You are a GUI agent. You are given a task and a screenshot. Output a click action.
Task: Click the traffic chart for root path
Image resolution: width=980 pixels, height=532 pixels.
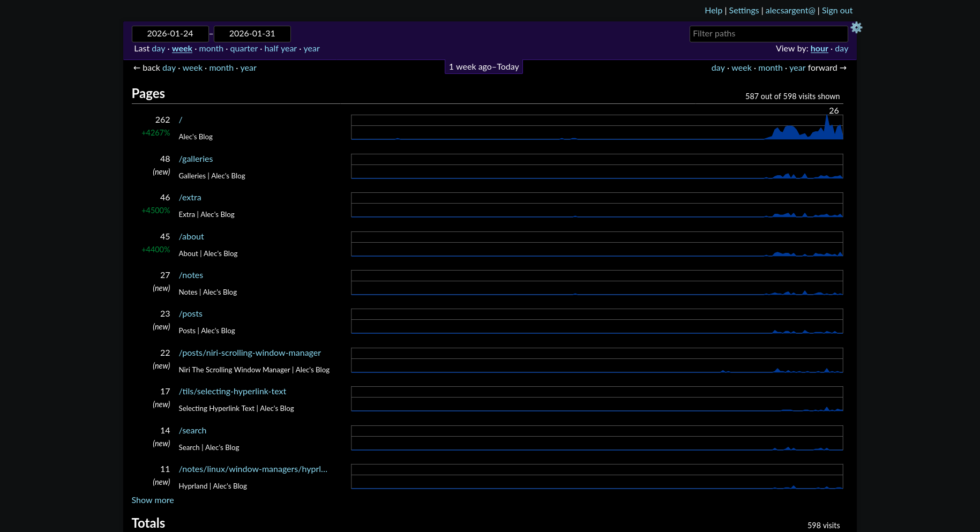click(597, 128)
